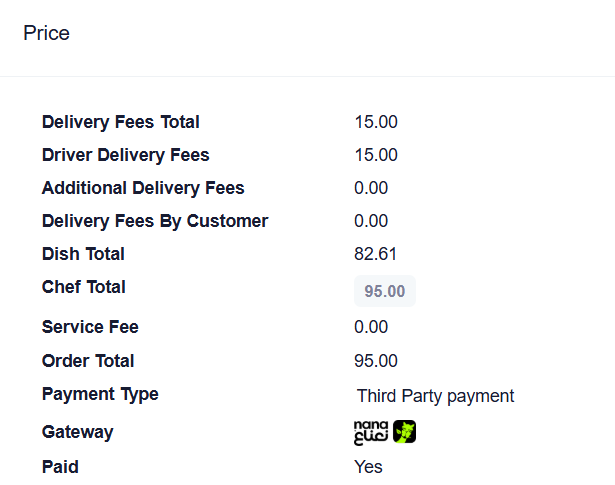
Task: Select the Order Total value 95.00
Action: pos(376,361)
